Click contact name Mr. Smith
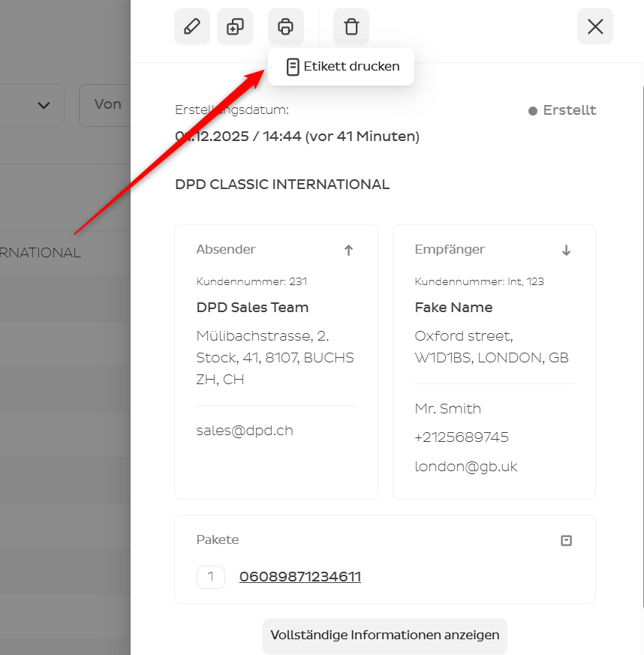The width and height of the screenshot is (644, 655). point(447,409)
